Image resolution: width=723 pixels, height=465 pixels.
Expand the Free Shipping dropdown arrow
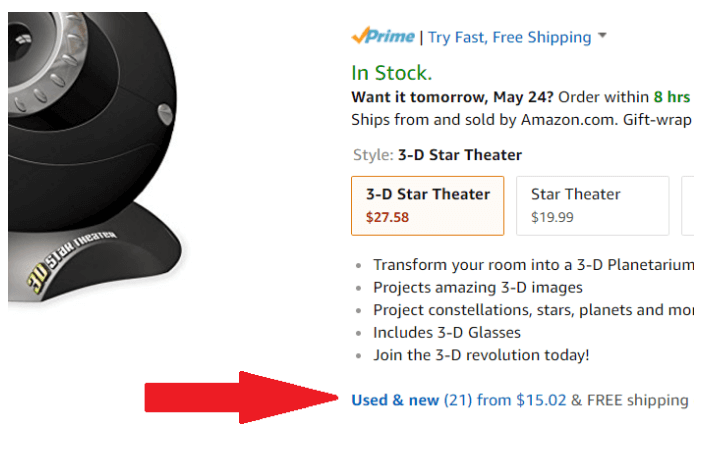[603, 37]
